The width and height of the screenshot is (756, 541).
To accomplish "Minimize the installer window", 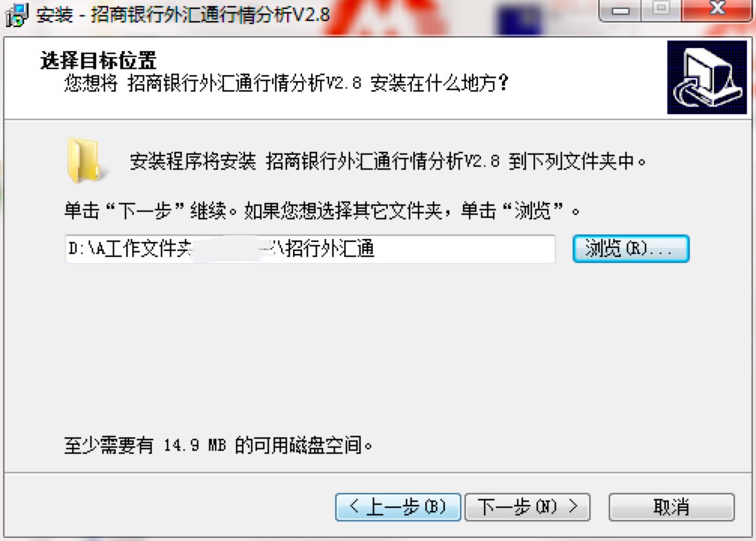I will click(x=620, y=10).
